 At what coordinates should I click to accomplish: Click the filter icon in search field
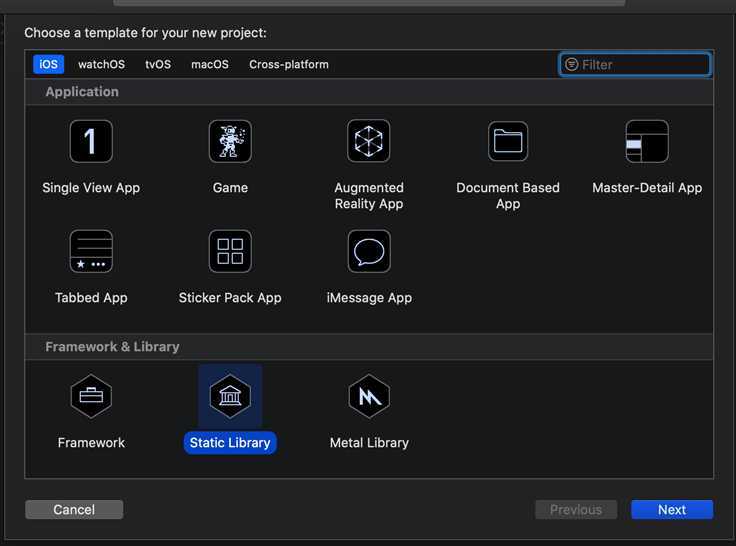point(572,64)
